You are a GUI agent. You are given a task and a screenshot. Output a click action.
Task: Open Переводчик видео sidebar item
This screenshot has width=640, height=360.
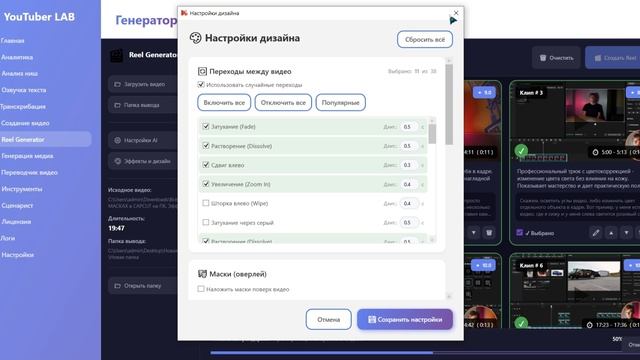click(x=29, y=172)
